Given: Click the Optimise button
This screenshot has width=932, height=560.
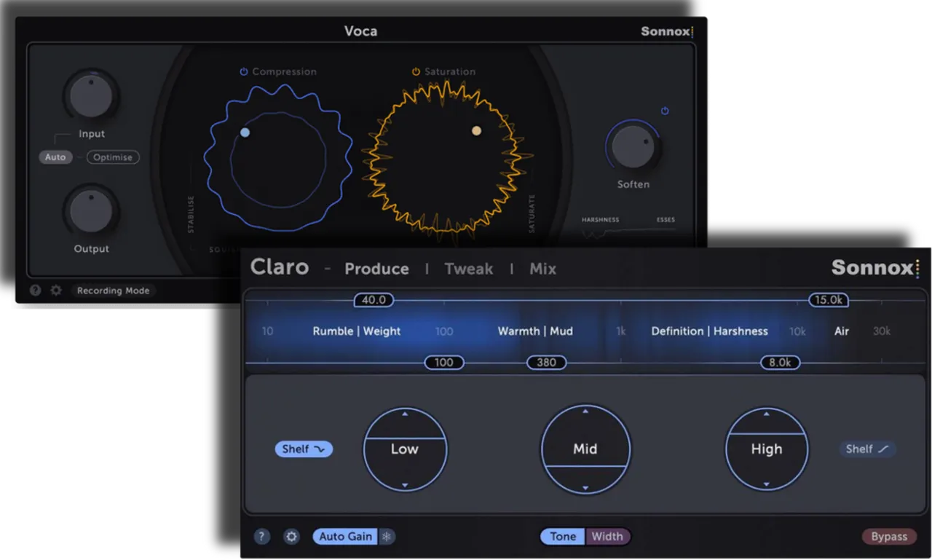Looking at the screenshot, I should click(113, 157).
